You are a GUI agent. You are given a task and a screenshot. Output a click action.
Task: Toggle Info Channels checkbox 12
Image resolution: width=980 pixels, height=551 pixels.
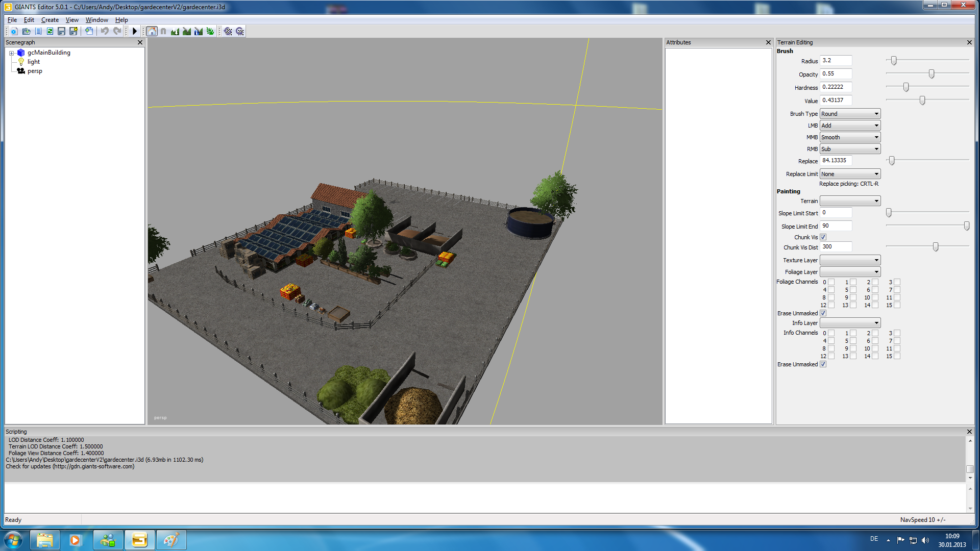tap(831, 356)
